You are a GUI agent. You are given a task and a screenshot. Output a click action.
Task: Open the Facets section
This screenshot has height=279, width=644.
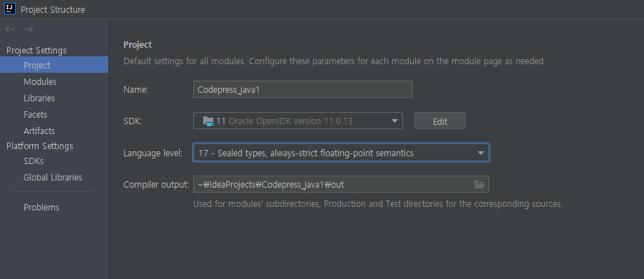(36, 115)
